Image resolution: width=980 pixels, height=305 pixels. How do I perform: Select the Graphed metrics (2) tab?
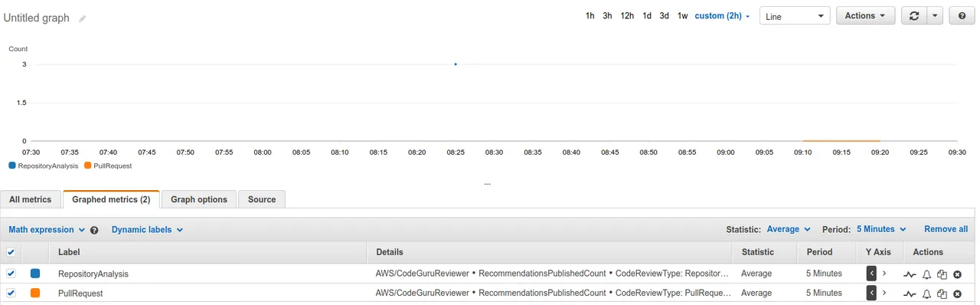coord(111,199)
